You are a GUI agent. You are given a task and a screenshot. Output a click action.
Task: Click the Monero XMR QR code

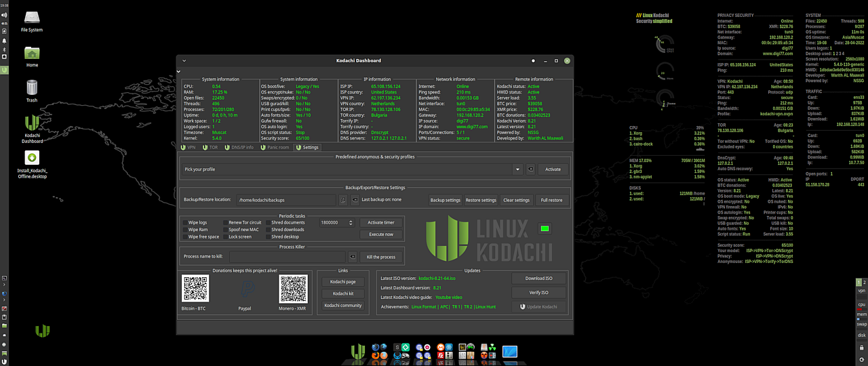click(292, 289)
